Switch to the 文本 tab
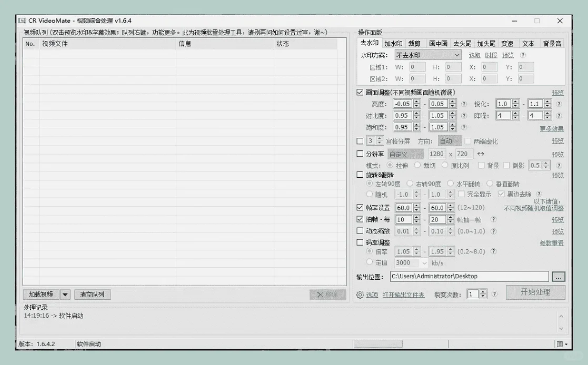Screen dimensions: 588x365 [528, 44]
